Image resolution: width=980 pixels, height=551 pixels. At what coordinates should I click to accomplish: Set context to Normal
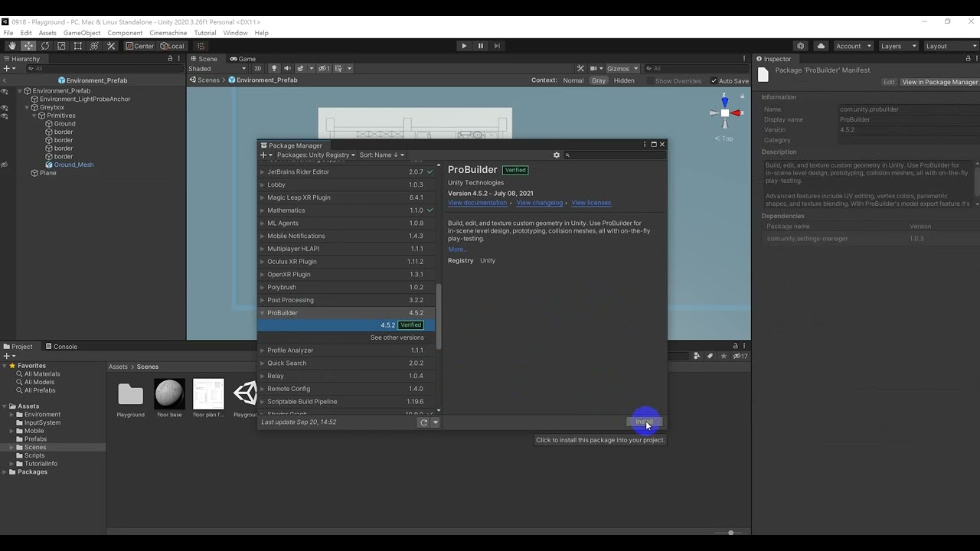[x=573, y=80]
